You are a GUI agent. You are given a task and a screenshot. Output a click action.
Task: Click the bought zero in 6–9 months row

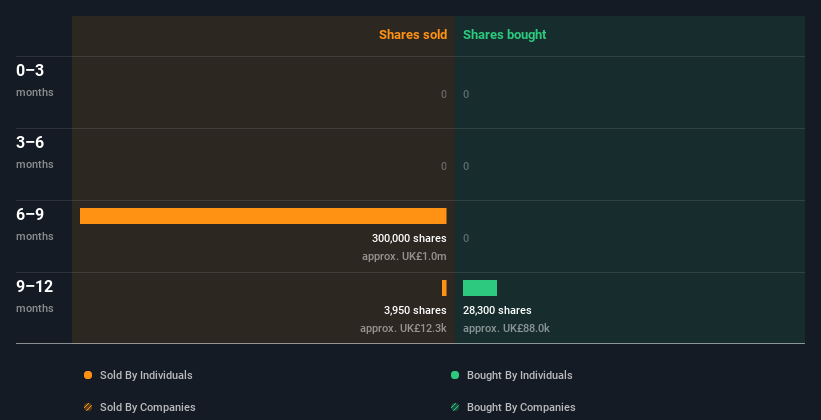click(x=466, y=238)
